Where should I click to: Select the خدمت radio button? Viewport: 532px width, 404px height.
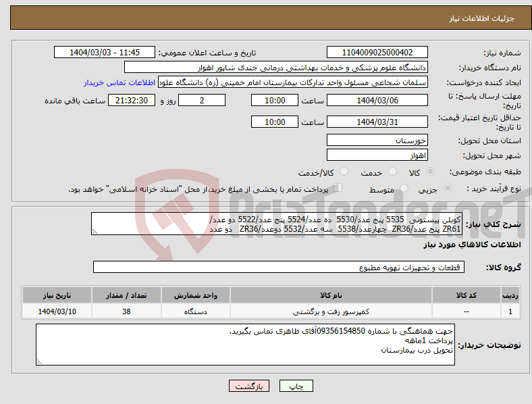[392, 172]
